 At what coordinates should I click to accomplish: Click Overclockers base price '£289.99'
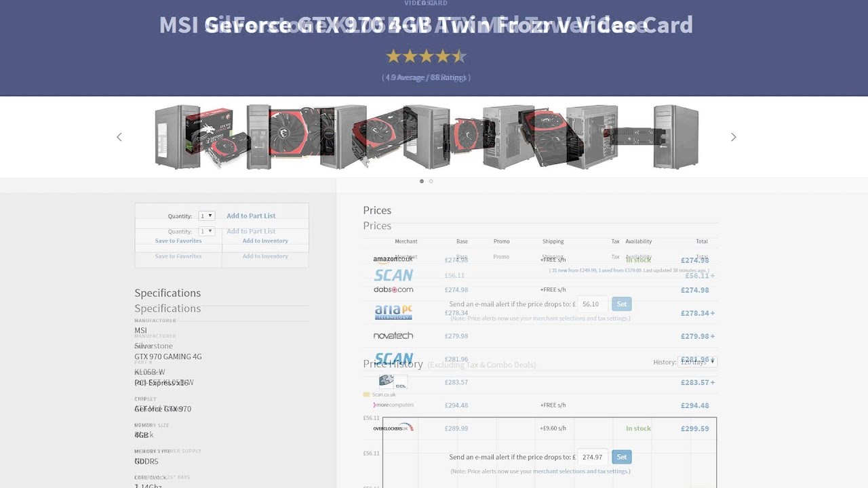(x=456, y=428)
